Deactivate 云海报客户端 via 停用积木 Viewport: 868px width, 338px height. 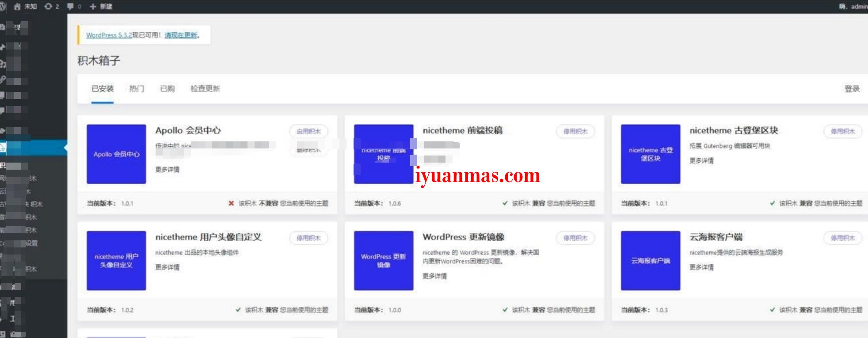click(x=843, y=238)
